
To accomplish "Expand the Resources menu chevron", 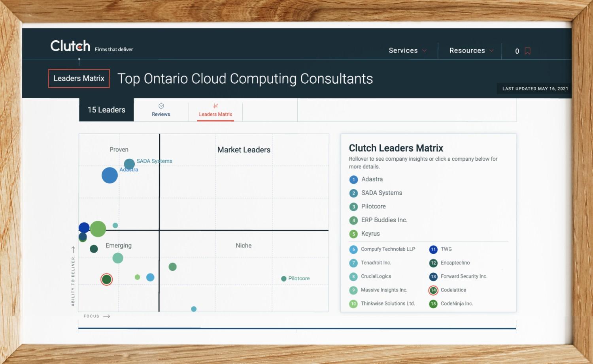I will pyautogui.click(x=491, y=51).
